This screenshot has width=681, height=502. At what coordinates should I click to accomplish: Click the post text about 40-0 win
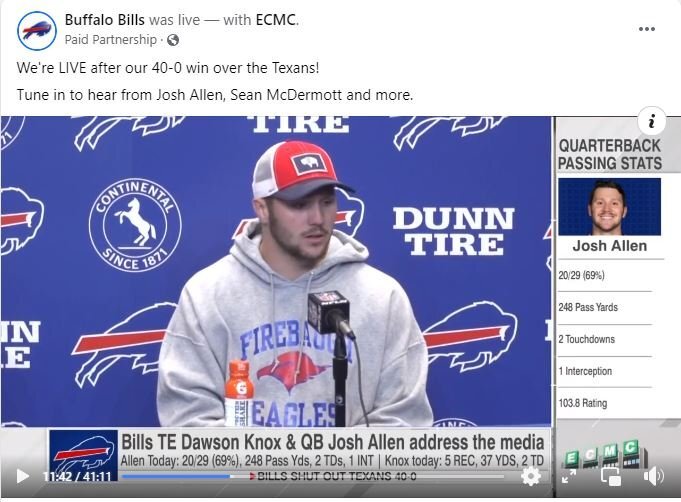click(168, 68)
